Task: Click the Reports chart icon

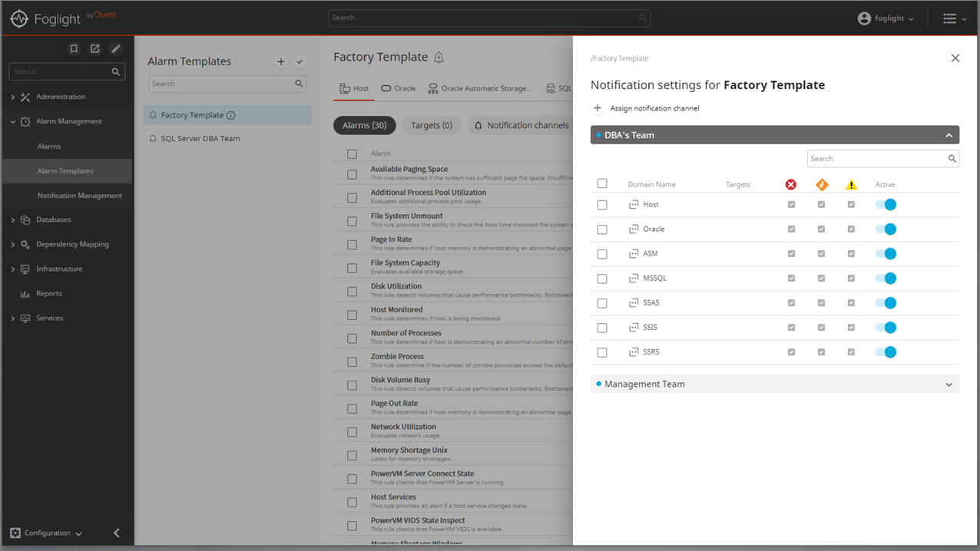Action: pyautogui.click(x=25, y=293)
